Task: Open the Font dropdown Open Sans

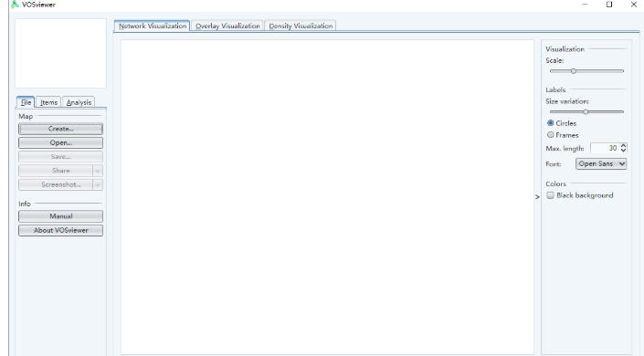Action: (601, 163)
